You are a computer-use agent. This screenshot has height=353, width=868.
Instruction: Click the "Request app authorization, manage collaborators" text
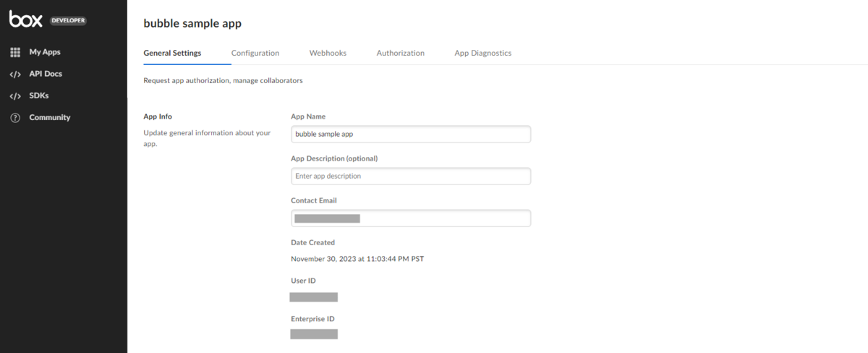pyautogui.click(x=223, y=80)
